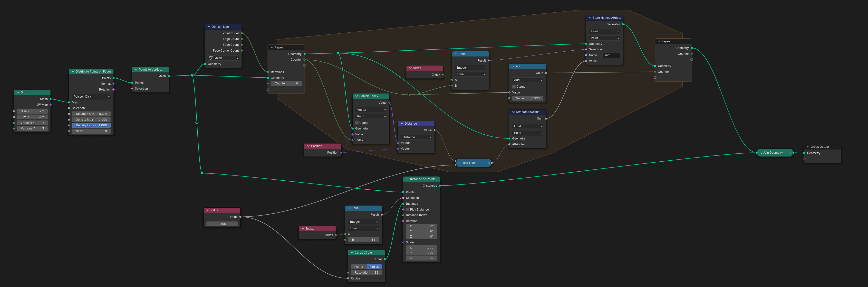Collapse the Distribute Points on Faces node
Viewport: 868px width, 287px height.
click(73, 72)
